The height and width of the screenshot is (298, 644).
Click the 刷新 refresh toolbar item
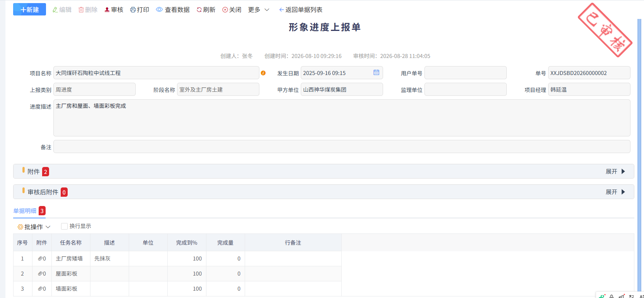coord(206,10)
